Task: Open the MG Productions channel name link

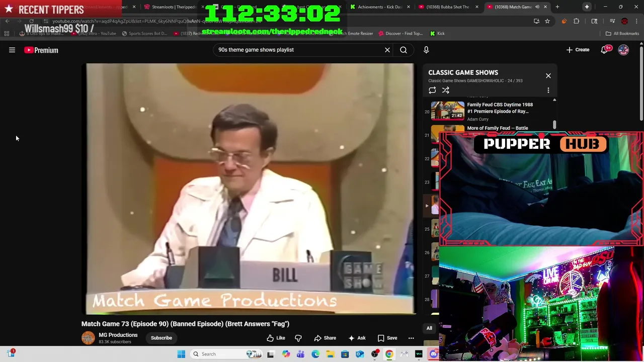Action: click(118, 335)
